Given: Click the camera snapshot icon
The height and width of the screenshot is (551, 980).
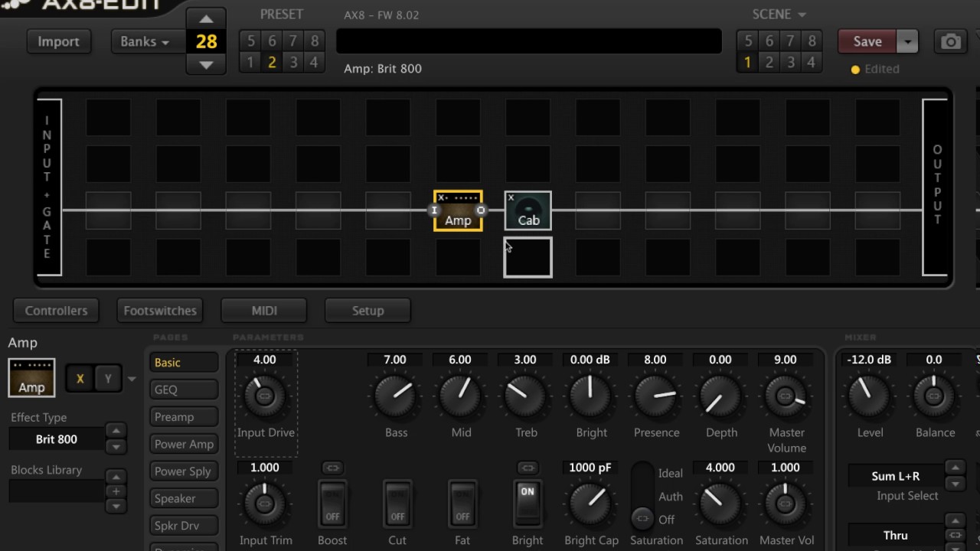Looking at the screenshot, I should pyautogui.click(x=951, y=41).
